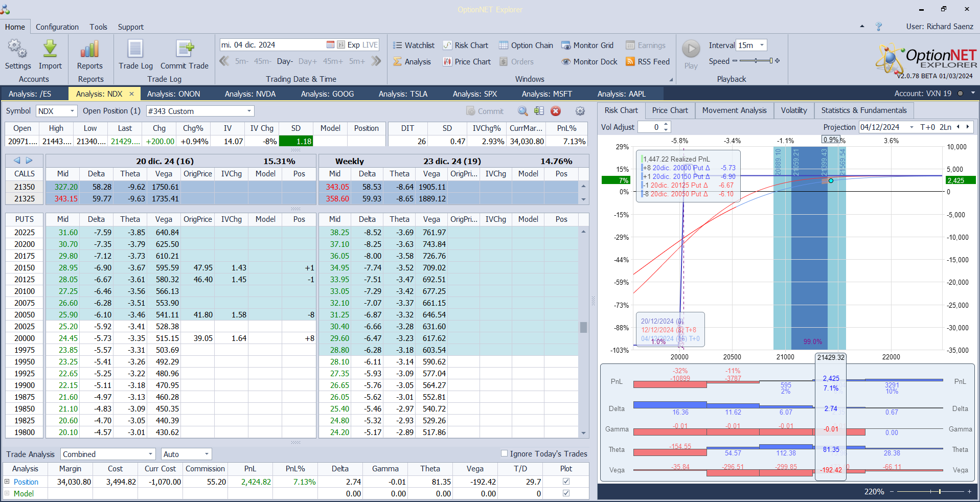Viewport: 980px width, 502px height.
Task: Increment the Vol Adjust spinner up
Action: [x=666, y=124]
